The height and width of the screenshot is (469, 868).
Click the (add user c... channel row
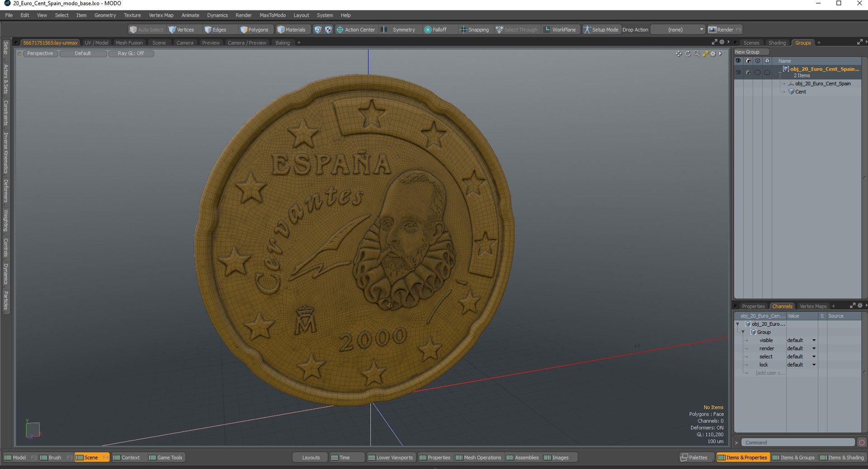click(770, 373)
